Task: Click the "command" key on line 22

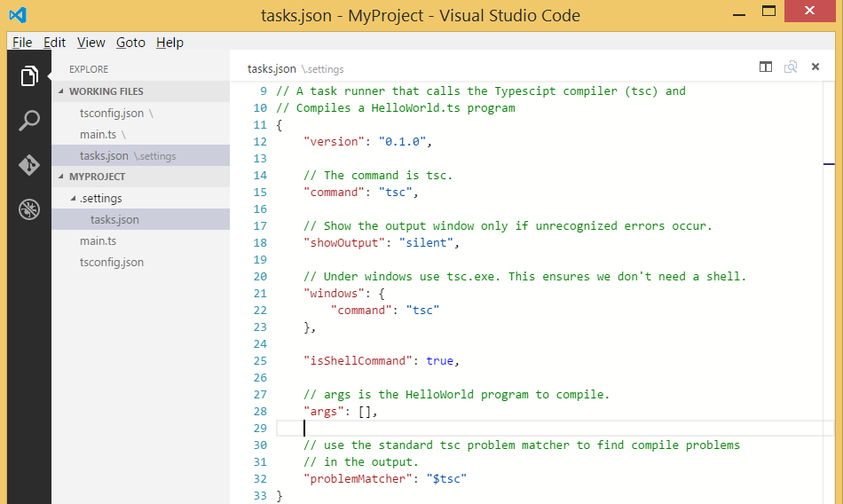Action: 362,310
